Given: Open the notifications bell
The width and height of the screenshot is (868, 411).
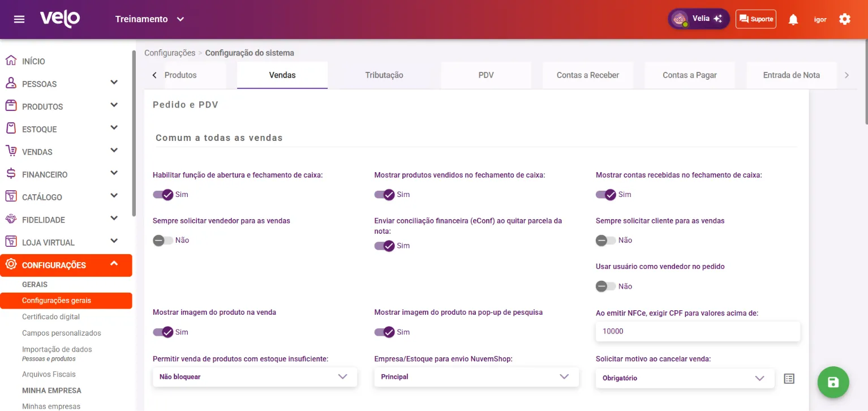Looking at the screenshot, I should pos(793,19).
